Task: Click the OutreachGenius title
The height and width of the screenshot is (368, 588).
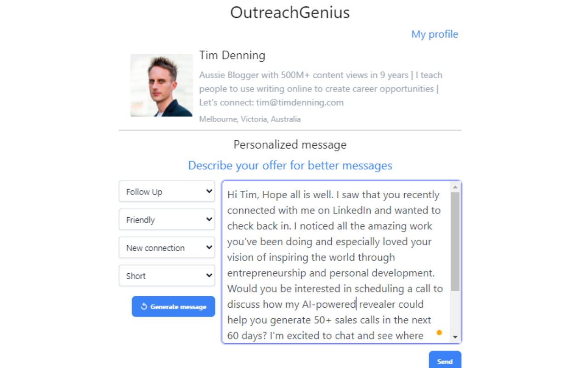Action: click(290, 12)
